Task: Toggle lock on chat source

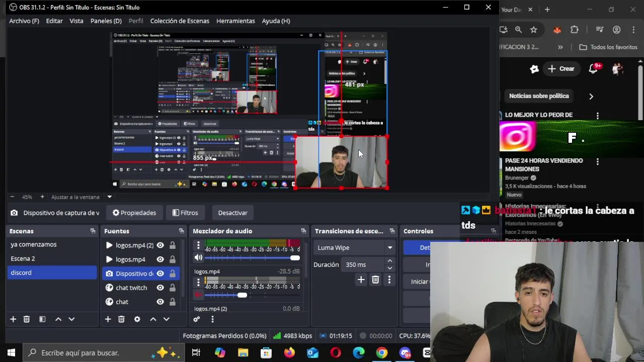Action: coord(173,302)
